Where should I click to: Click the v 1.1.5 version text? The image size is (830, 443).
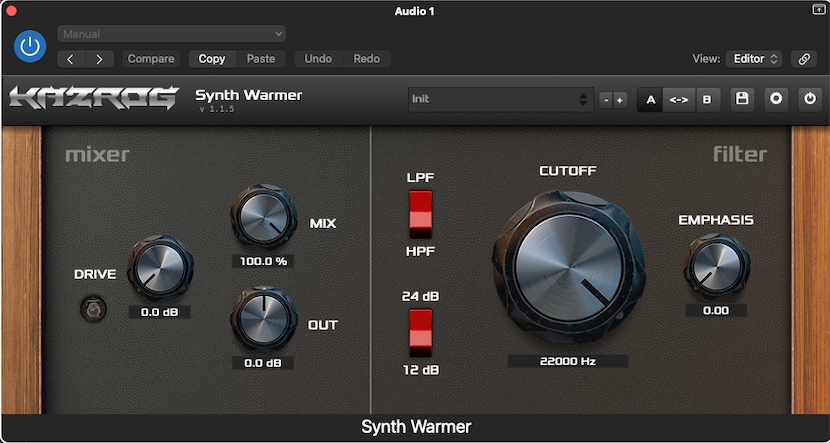(x=216, y=109)
